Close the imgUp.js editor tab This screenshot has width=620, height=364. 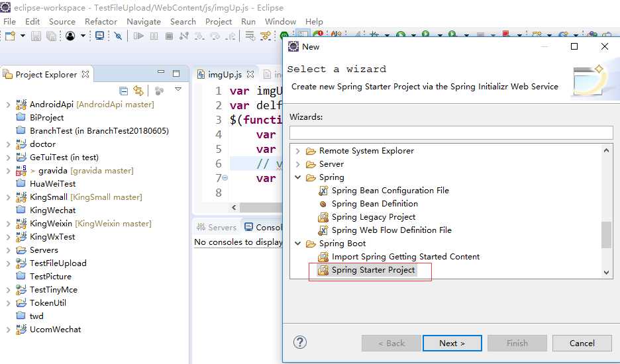coord(250,74)
